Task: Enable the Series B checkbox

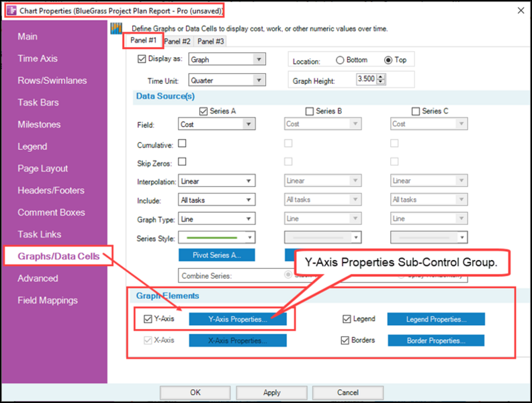Action: click(310, 111)
